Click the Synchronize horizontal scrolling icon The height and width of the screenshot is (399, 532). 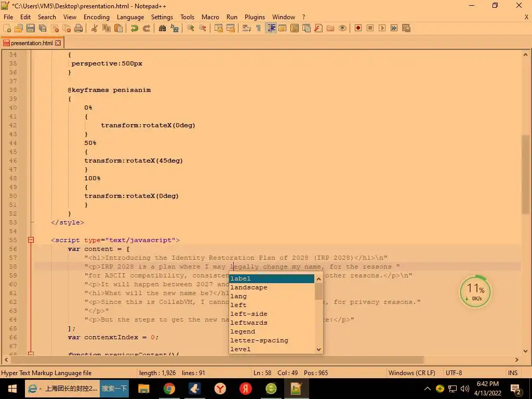[230, 28]
